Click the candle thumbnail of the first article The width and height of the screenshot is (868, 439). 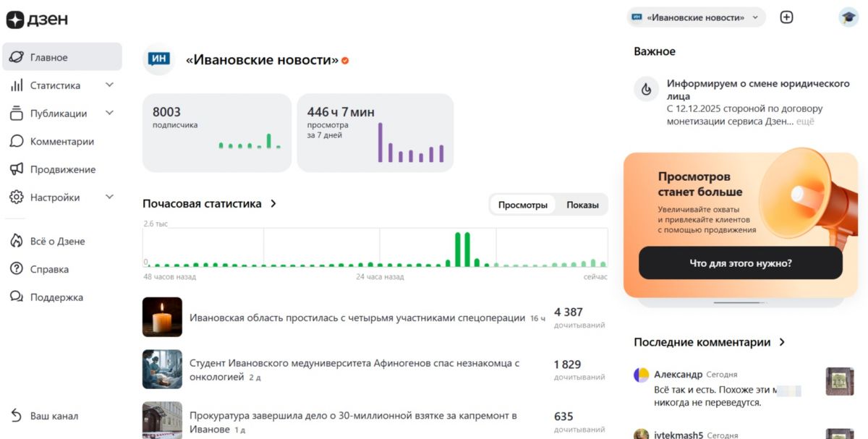pos(162,317)
